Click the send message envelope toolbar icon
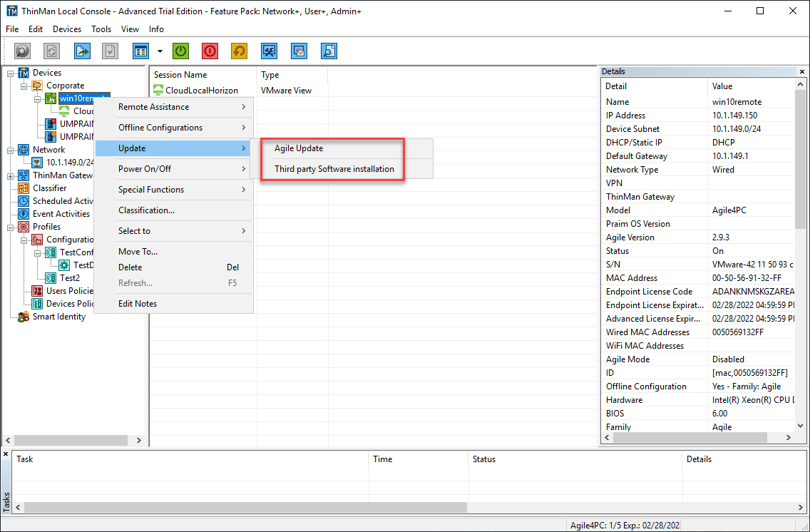The image size is (810, 532). [299, 51]
